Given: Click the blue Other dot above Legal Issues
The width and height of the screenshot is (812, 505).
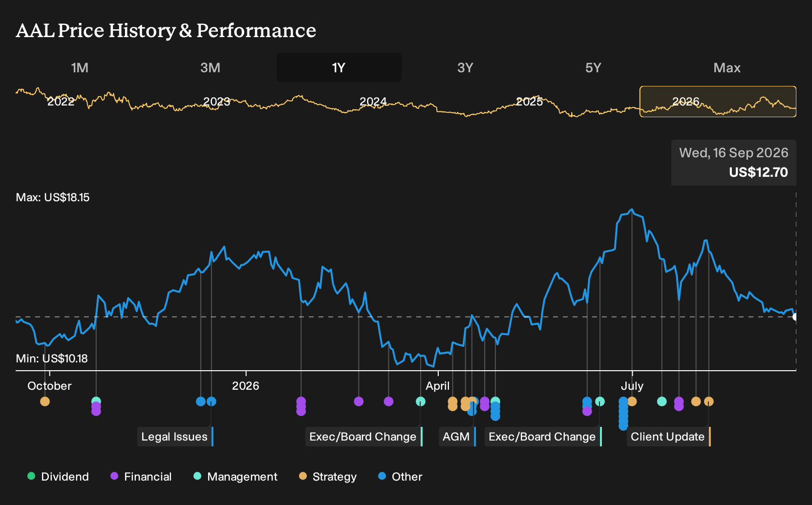Looking at the screenshot, I should coord(212,401).
